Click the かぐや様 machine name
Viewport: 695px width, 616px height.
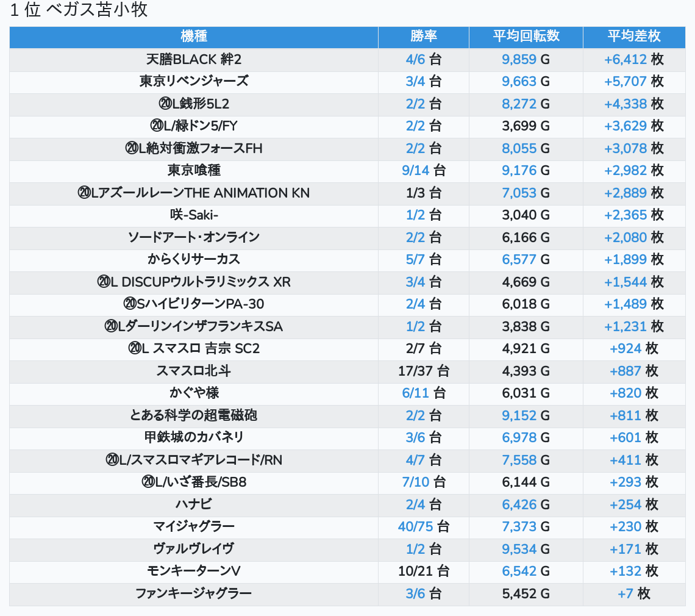tap(194, 393)
